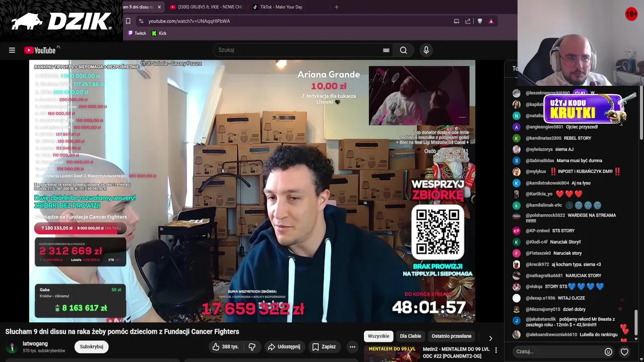The height and width of the screenshot is (362, 644).
Task: Click the UŻYJ KODU KRUTKI banner
Action: (x=586, y=109)
